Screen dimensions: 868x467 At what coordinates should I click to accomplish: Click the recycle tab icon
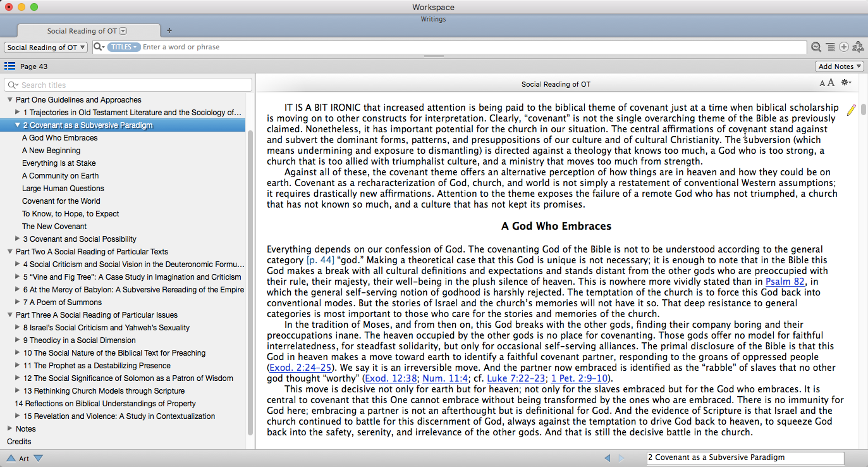point(858,47)
